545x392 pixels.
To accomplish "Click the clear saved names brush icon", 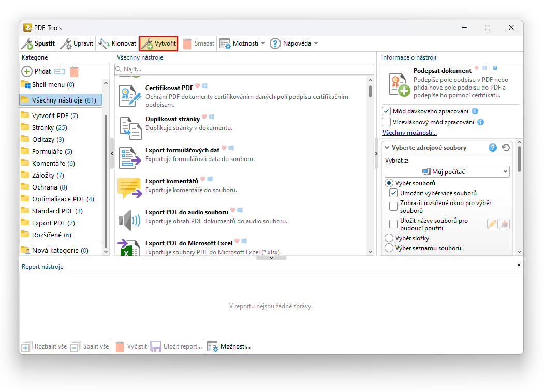I will (x=504, y=224).
